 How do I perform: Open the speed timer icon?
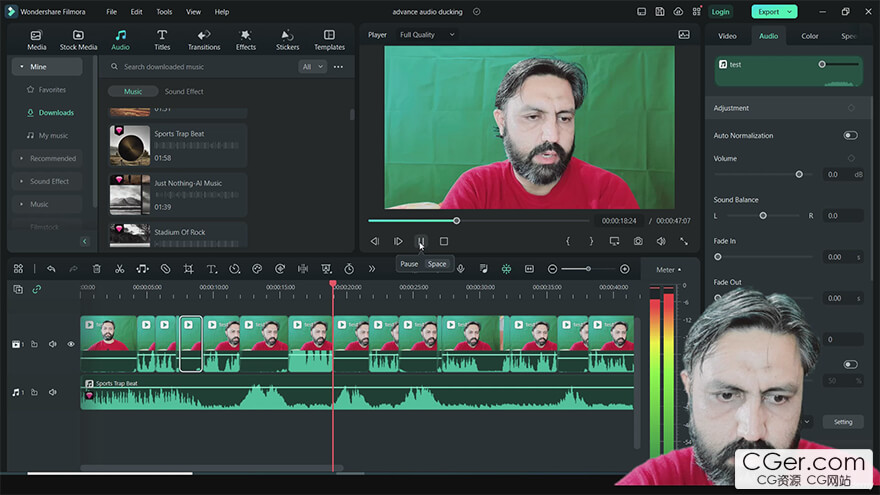(x=235, y=269)
